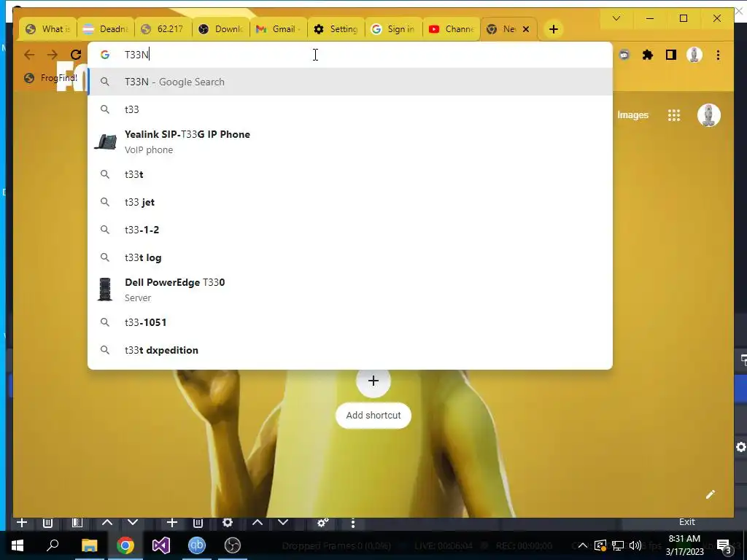
Task: Switch to the "What is" tab
Action: coord(48,29)
